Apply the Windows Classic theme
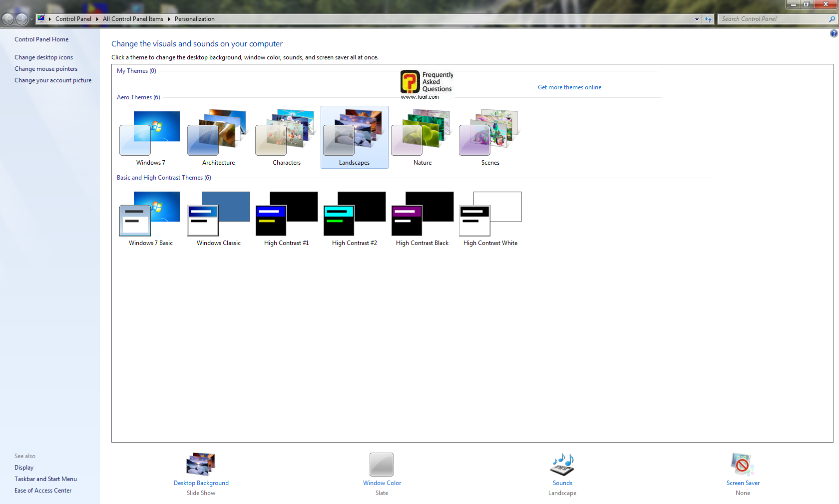839x504 pixels. click(218, 218)
